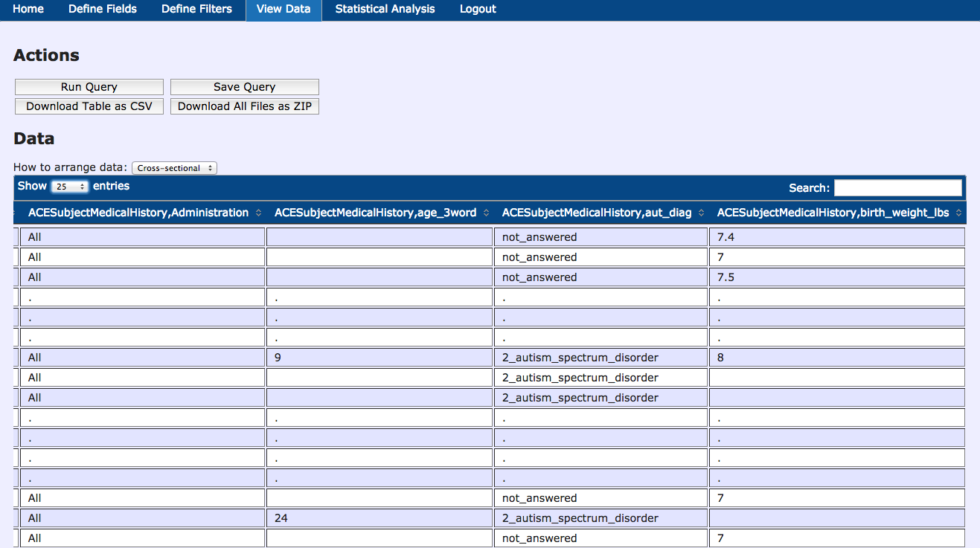Image resolution: width=980 pixels, height=548 pixels.
Task: Focus the table Search input field
Action: pos(897,187)
